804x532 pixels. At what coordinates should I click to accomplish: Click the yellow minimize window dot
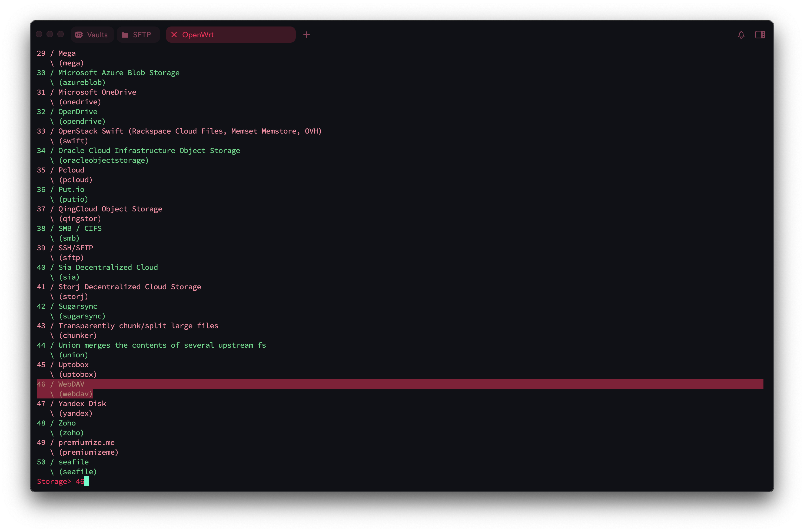[50, 34]
